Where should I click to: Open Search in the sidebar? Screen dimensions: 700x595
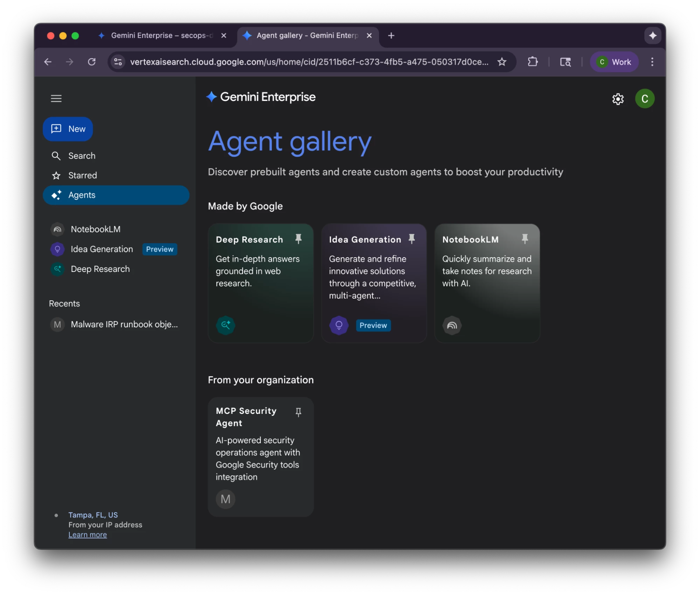[82, 156]
